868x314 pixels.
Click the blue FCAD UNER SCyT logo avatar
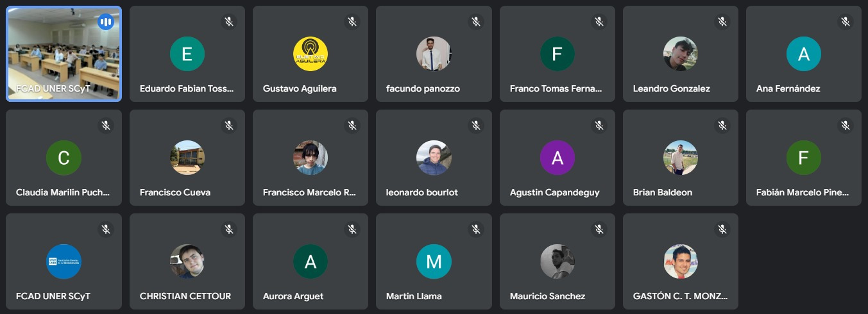click(x=64, y=261)
